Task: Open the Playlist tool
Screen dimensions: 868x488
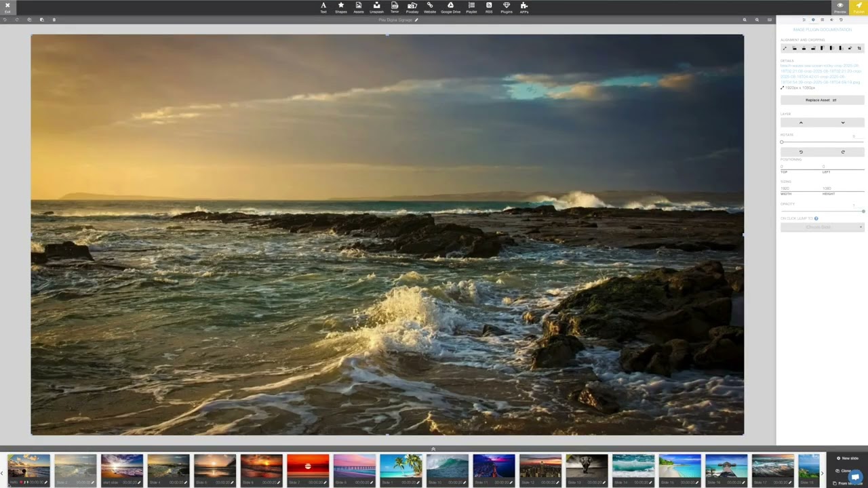Action: point(471,7)
